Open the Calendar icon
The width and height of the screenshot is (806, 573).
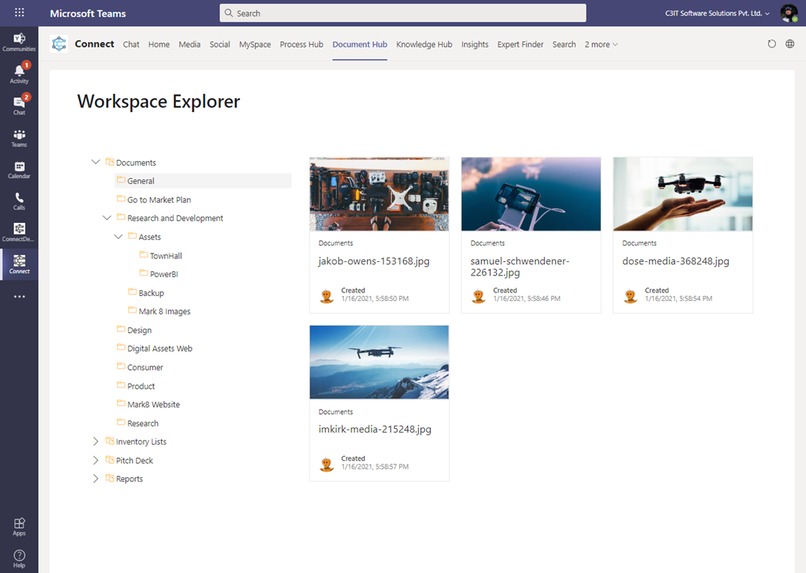(19, 170)
